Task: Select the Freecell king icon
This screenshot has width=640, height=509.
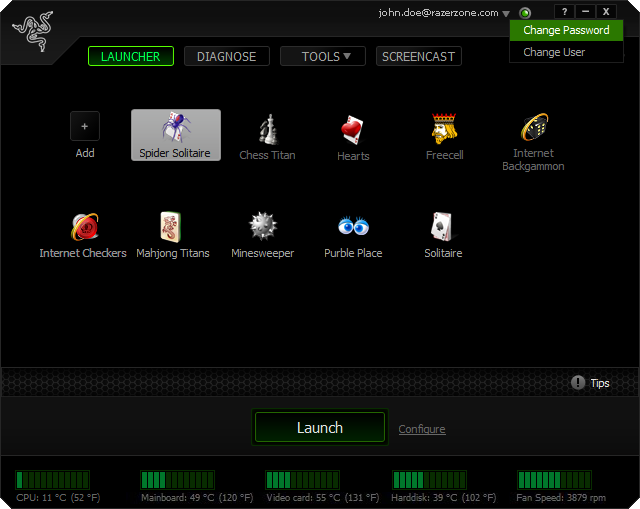Action: coord(444,129)
